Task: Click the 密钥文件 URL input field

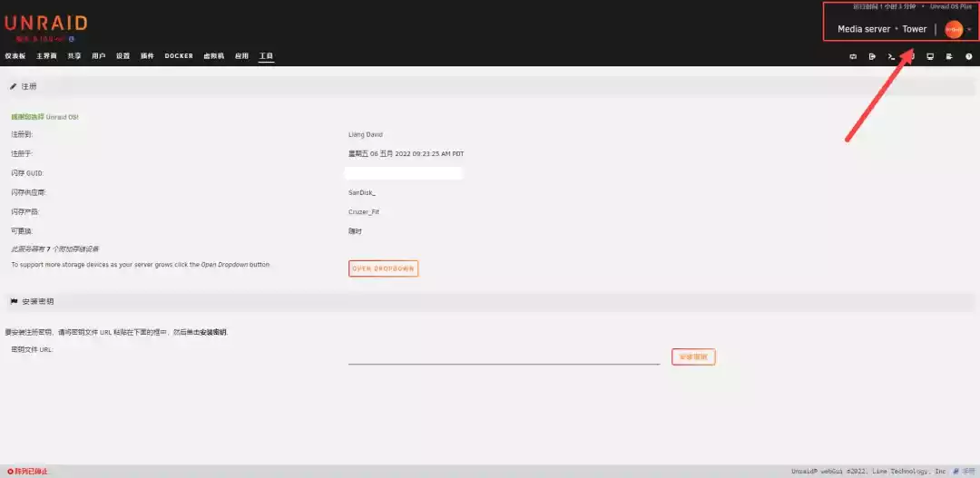Action: coord(504,356)
